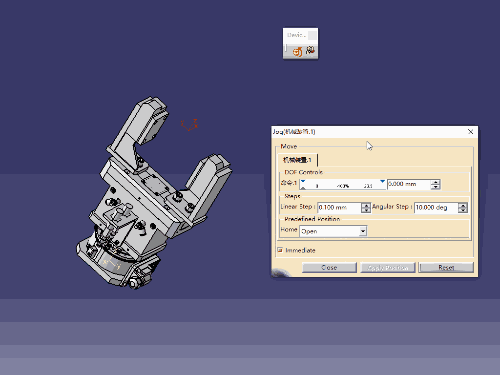500x375 pixels.
Task: Close the floating Device toolbar
Action: coord(312,35)
